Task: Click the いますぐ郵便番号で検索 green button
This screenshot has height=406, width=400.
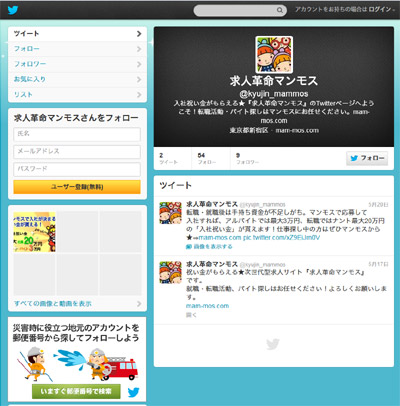Action: coord(76,391)
